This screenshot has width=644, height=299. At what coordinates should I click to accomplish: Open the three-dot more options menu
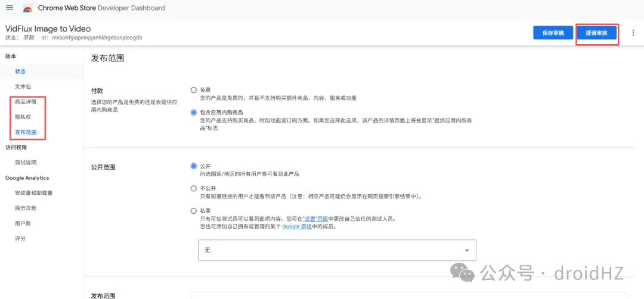click(x=632, y=33)
